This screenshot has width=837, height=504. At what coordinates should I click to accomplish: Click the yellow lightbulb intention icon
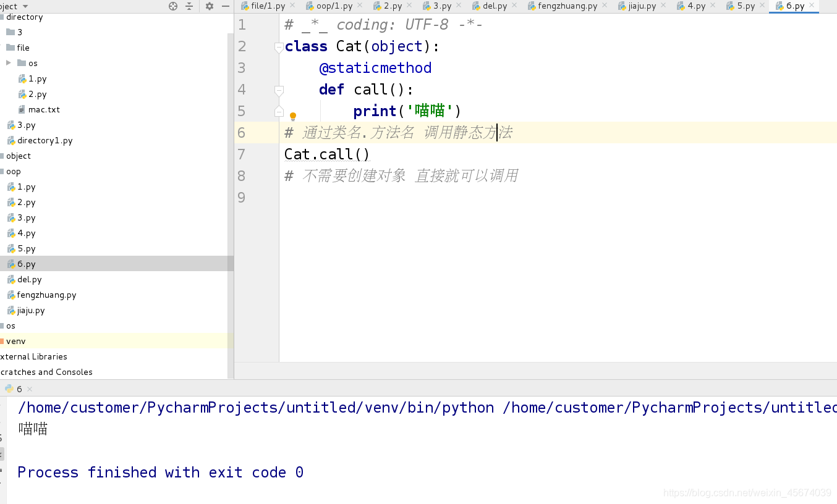[293, 116]
